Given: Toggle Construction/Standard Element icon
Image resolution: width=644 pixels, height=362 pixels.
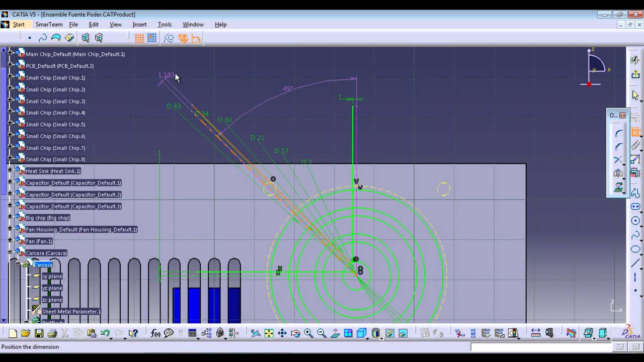Looking at the screenshot, I should pos(169,38).
